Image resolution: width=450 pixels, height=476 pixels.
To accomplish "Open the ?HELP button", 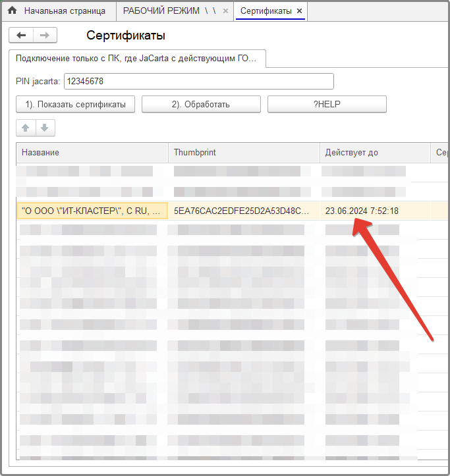I will point(327,105).
